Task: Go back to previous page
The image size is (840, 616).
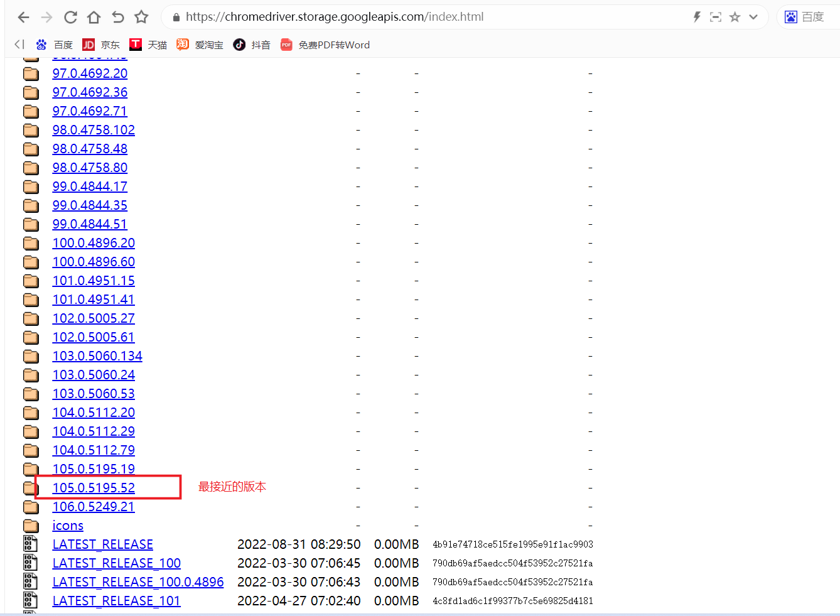Action: coord(23,17)
